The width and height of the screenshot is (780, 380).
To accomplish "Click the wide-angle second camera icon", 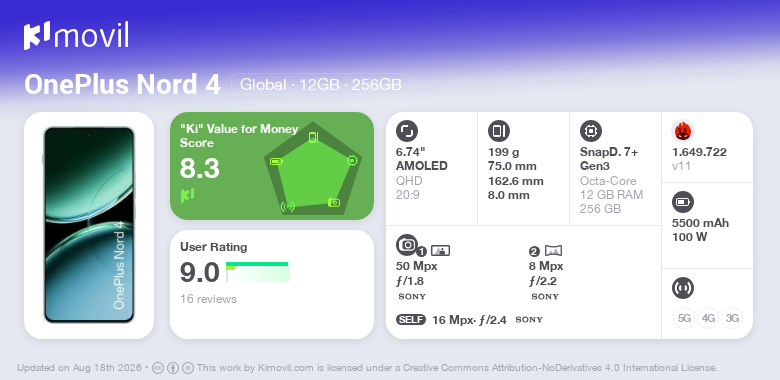I will 554,250.
